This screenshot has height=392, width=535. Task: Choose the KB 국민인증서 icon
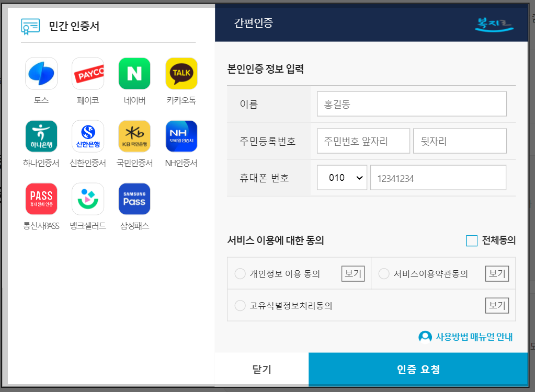134,136
